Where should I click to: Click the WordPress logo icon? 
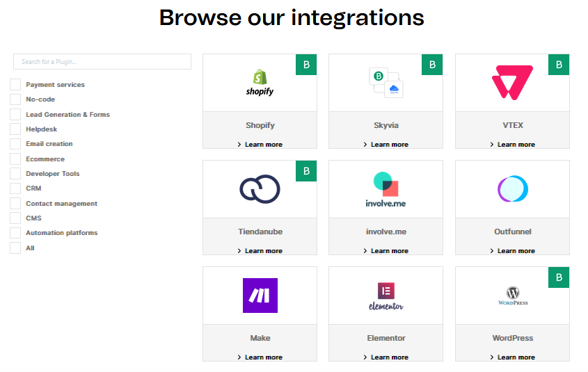tap(513, 296)
